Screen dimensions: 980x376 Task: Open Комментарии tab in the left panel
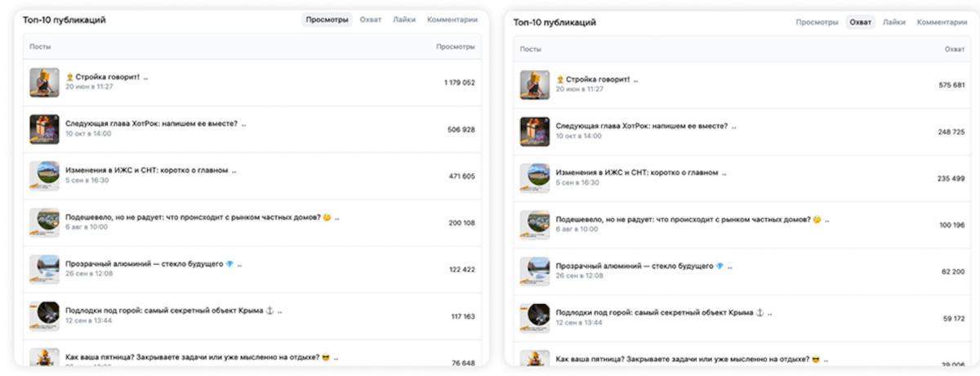coord(452,20)
